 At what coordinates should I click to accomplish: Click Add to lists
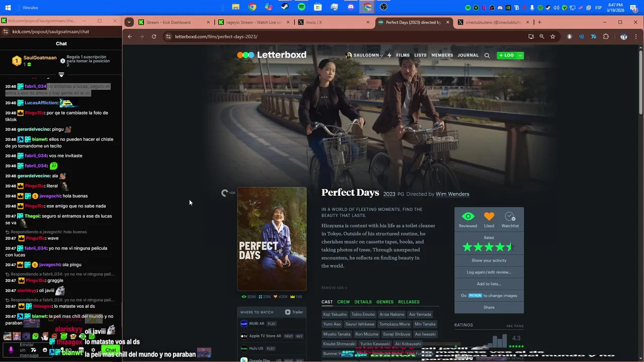(x=489, y=284)
